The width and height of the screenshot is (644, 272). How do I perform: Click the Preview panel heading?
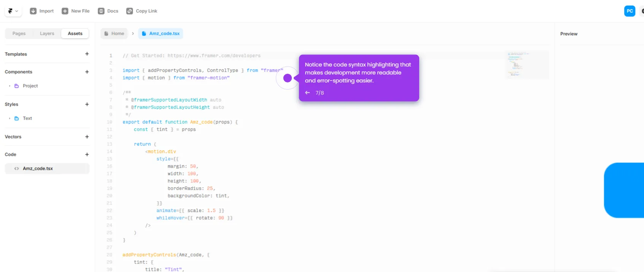(x=569, y=34)
